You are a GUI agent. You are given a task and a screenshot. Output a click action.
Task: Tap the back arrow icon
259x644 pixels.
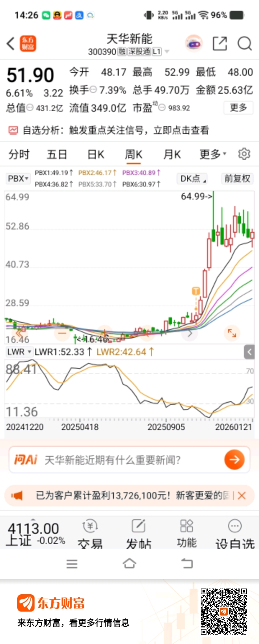[11, 44]
